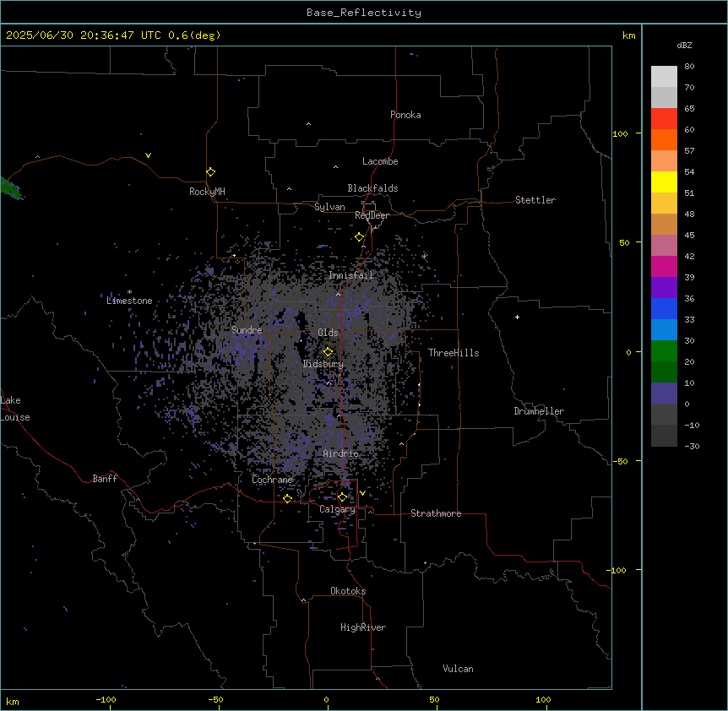728x711 pixels.
Task: Click the -50 tick label on the right axis
Action: pyautogui.click(x=620, y=461)
